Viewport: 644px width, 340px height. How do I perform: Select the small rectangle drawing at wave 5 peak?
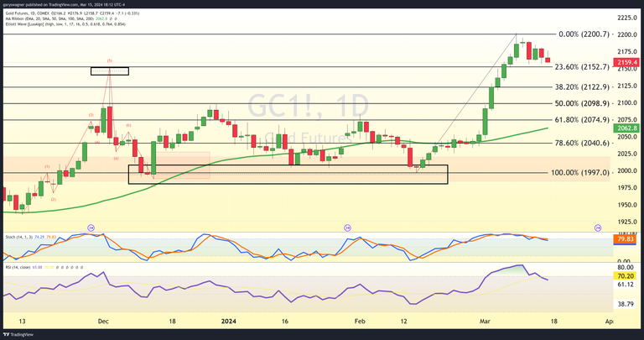(x=110, y=71)
